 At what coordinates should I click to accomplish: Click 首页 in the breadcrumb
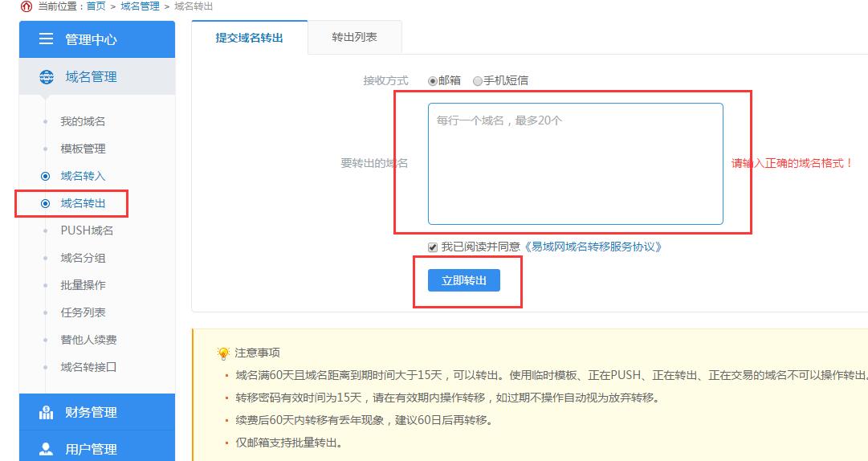tap(96, 6)
